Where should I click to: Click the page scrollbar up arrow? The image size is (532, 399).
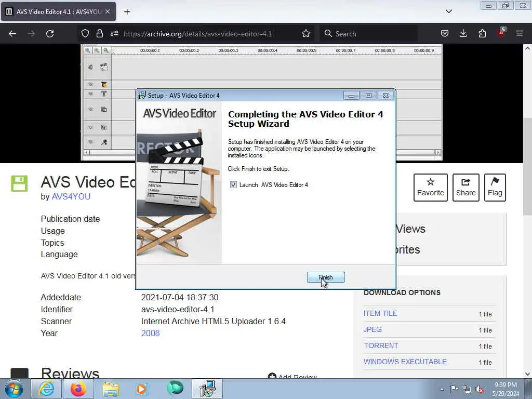[527, 48]
